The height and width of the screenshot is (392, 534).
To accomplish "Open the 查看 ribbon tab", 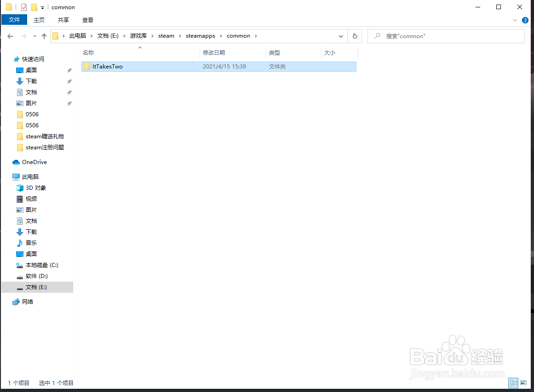I will (x=87, y=20).
